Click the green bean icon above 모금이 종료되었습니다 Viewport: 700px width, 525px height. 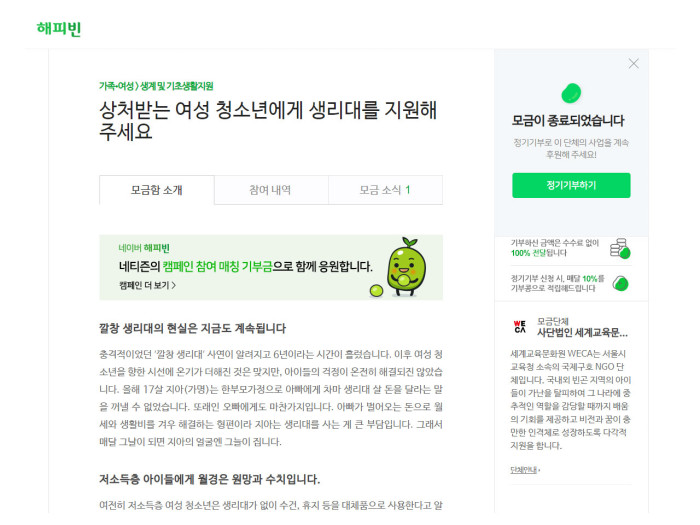click(x=571, y=93)
